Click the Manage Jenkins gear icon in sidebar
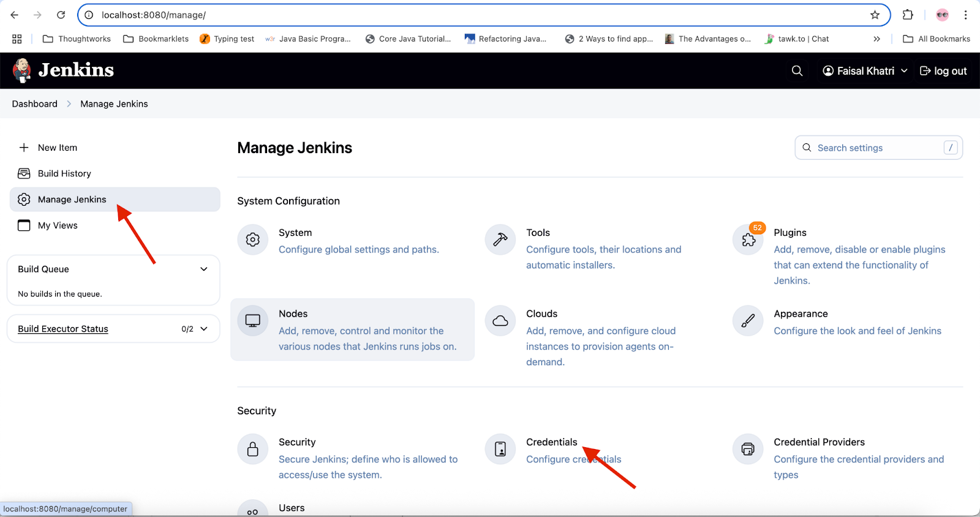Viewport: 980px width, 517px height. 24,200
